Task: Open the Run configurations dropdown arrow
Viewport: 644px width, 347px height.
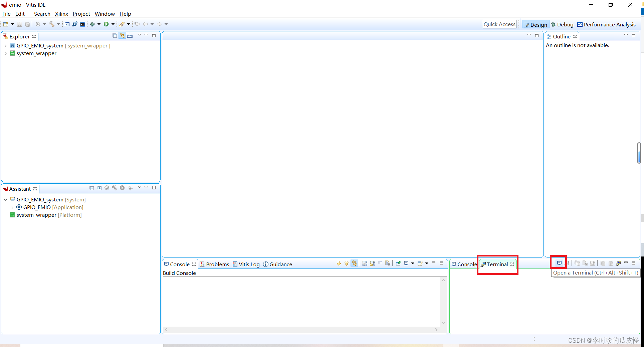Action: click(113, 24)
